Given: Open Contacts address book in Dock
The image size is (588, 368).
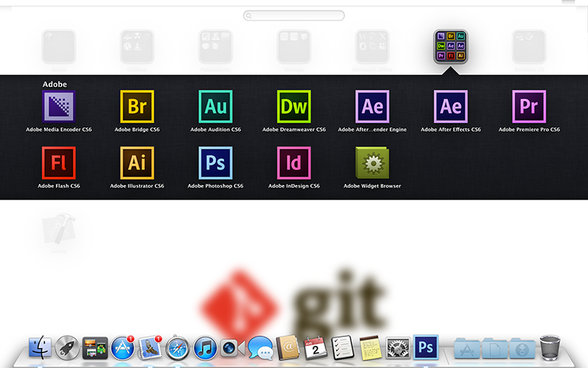Looking at the screenshot, I should [x=287, y=347].
